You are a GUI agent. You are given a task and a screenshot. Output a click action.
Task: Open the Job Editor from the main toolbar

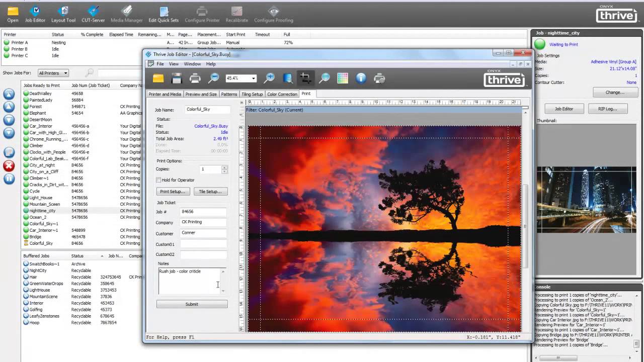tap(35, 14)
